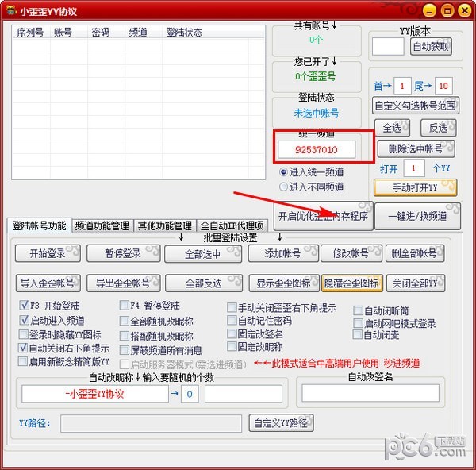
Task: Click 自动获取 YY version button
Action: click(x=431, y=47)
